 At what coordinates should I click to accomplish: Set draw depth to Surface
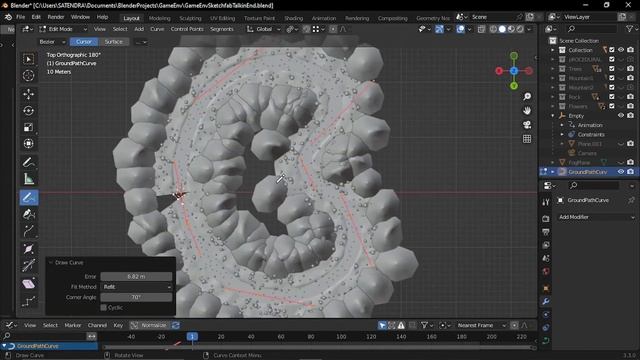click(x=113, y=42)
